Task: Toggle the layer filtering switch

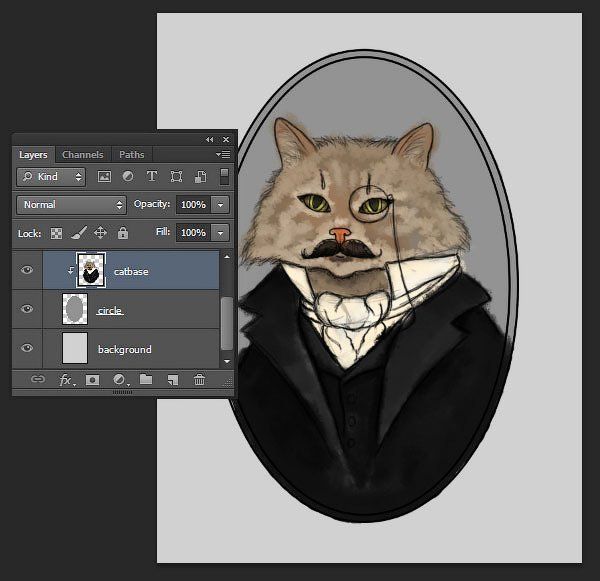Action: [225, 176]
